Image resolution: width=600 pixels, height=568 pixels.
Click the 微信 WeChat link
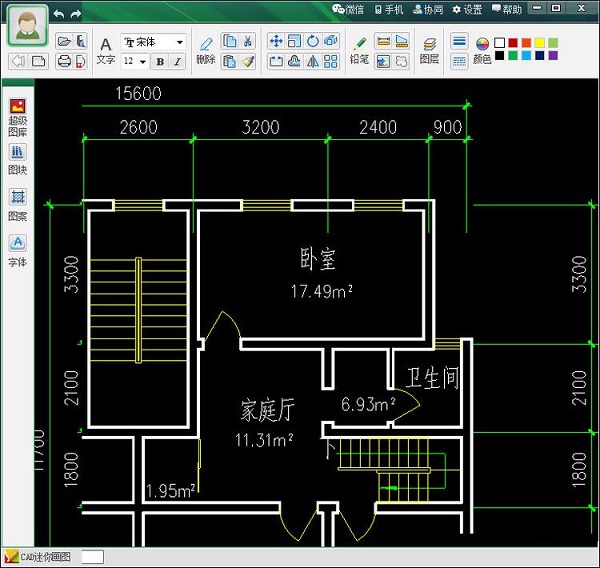[x=348, y=9]
